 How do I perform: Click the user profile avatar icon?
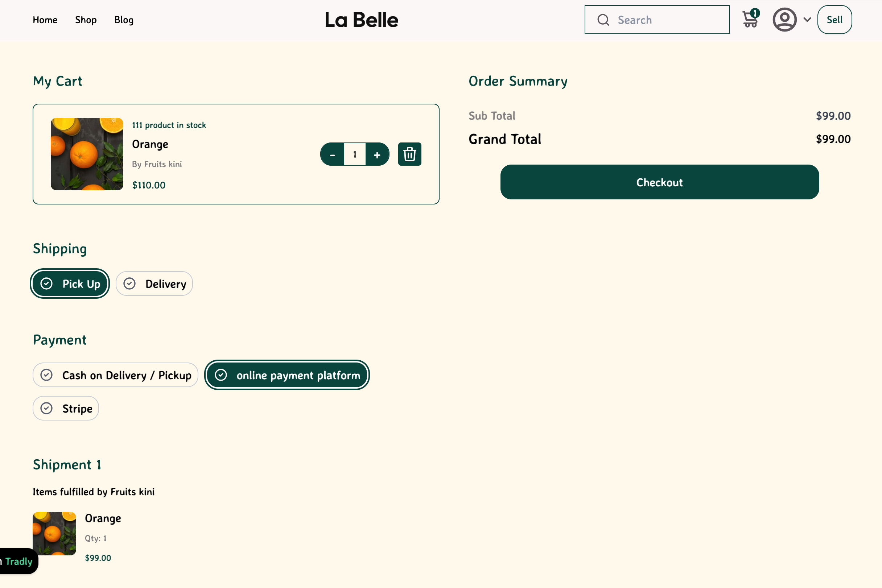[x=784, y=20]
